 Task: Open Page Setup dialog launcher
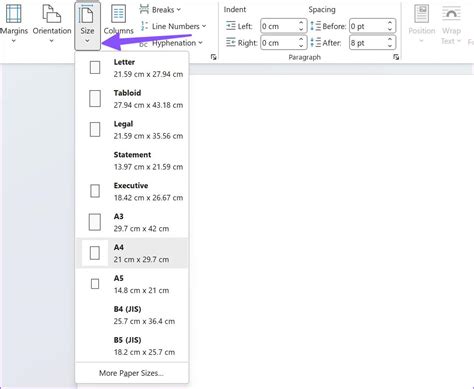point(213,57)
